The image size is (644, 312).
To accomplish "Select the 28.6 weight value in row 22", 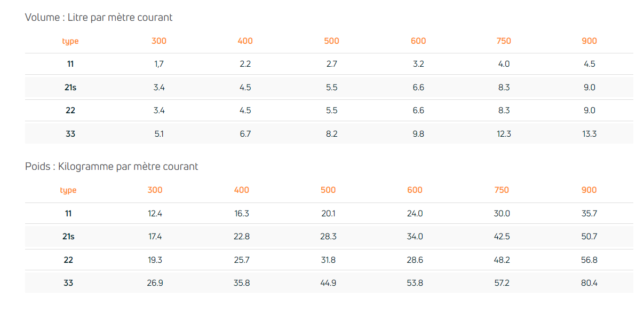I will 415,260.
